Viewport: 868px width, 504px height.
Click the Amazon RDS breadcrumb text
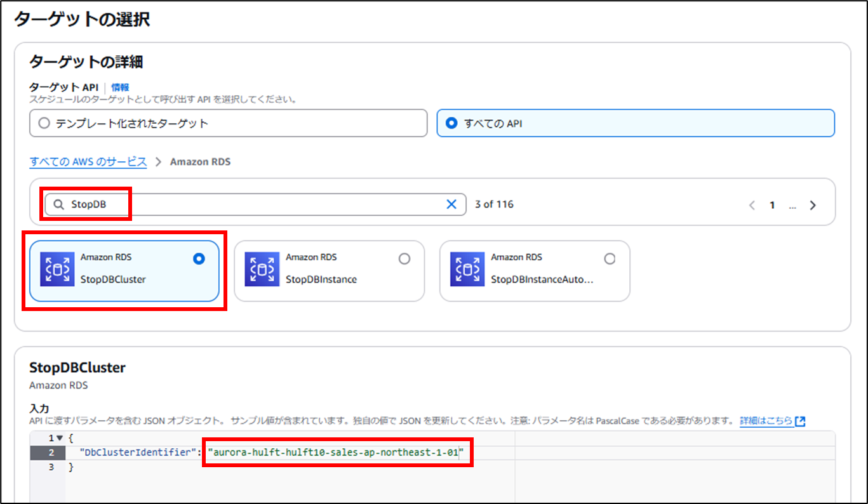tap(200, 162)
